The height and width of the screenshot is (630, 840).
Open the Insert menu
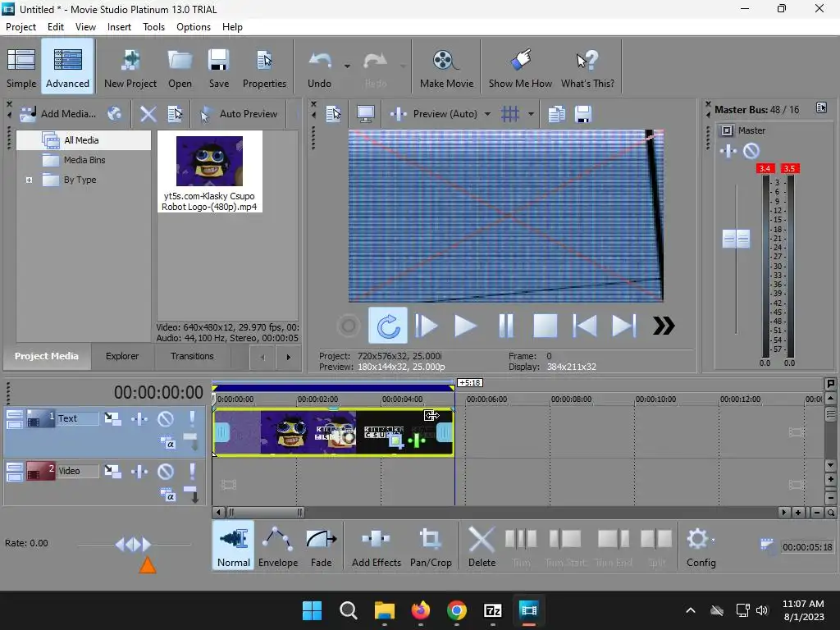coord(119,27)
